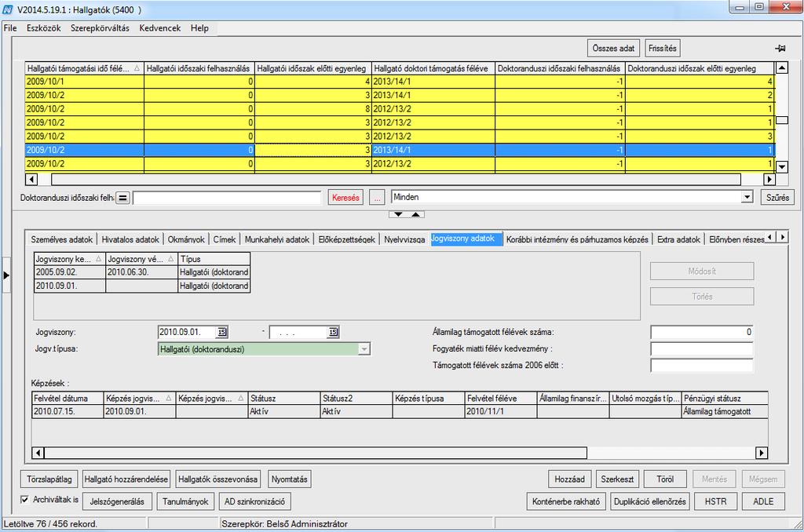The height and width of the screenshot is (532, 804).
Task: Switch to Munkahelyi adatok tab
Action: (277, 239)
